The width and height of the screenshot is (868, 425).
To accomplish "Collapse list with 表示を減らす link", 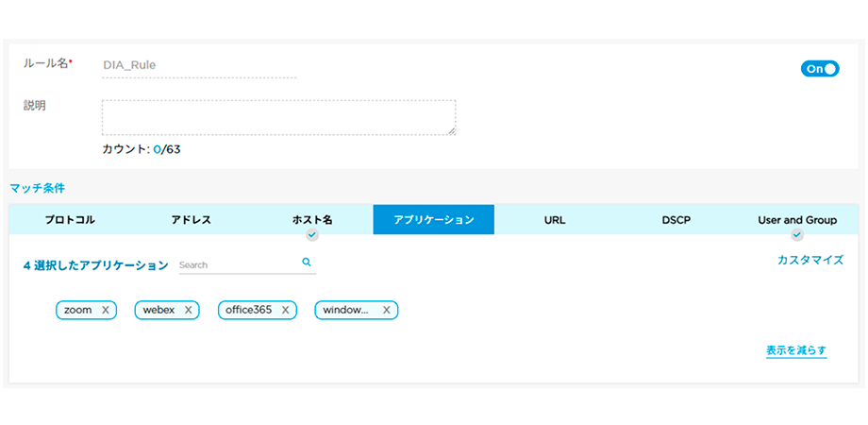I will pos(796,350).
